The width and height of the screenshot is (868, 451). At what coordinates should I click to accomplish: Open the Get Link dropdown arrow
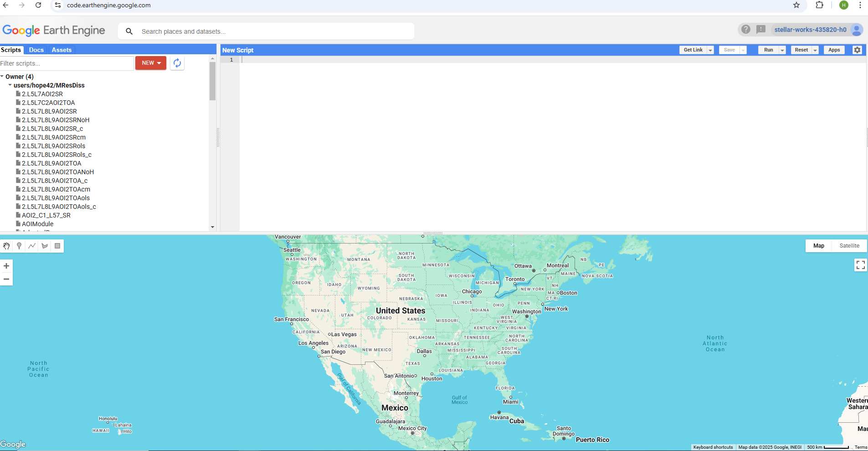pos(710,50)
